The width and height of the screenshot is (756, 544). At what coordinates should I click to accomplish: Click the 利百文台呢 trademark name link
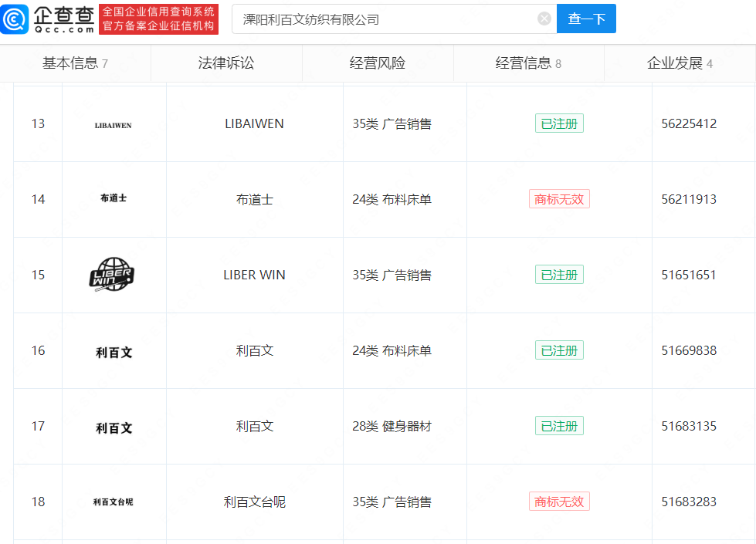click(254, 502)
